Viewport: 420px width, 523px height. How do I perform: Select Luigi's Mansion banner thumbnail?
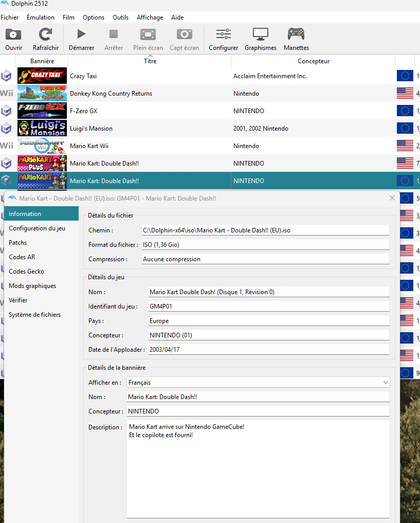[x=42, y=129]
